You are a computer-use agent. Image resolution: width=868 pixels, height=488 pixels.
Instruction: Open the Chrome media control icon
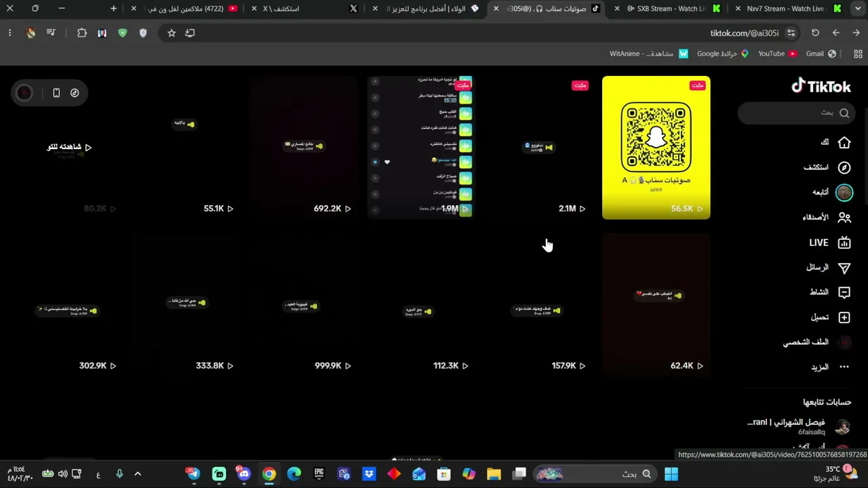coord(51,33)
